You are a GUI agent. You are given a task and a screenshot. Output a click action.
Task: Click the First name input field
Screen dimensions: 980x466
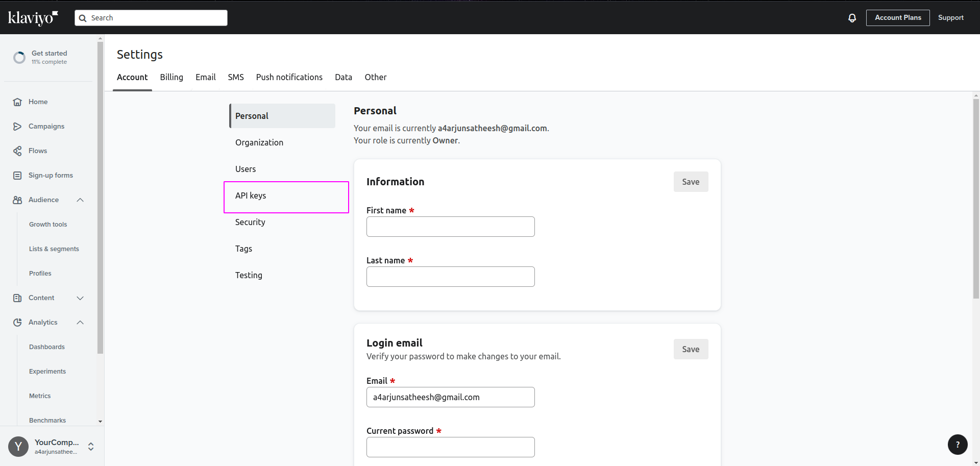(450, 227)
